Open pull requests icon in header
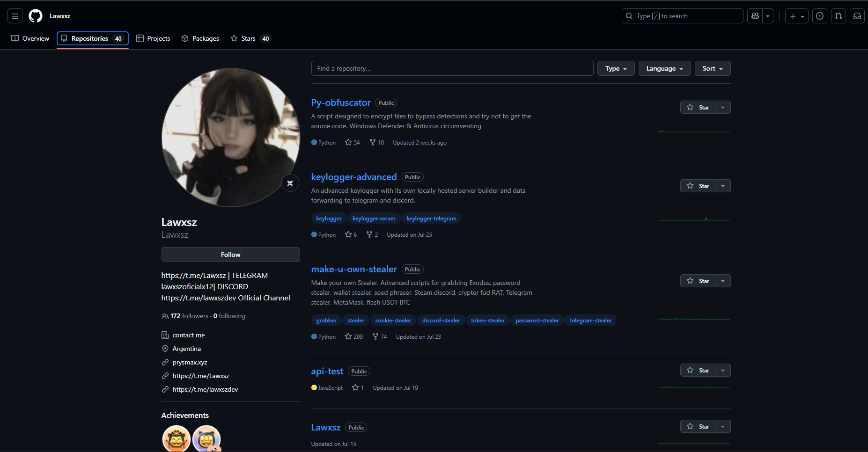Image resolution: width=868 pixels, height=452 pixels. click(838, 16)
